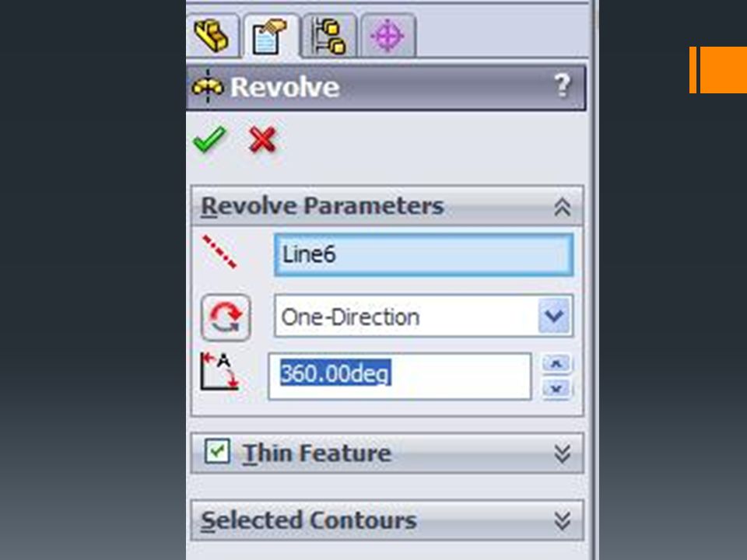Expand the Thin Feature section
Image resolution: width=747 pixels, height=560 pixels.
point(562,453)
